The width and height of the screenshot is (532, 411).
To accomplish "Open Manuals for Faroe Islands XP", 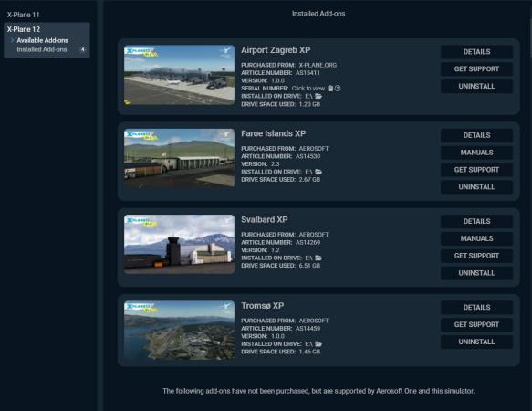I will point(476,153).
